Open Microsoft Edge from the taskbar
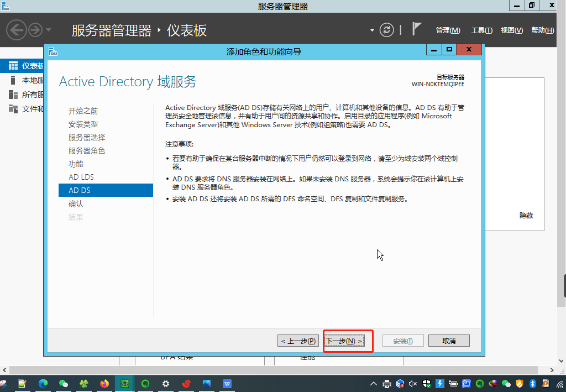566x392 pixels. click(x=43, y=383)
